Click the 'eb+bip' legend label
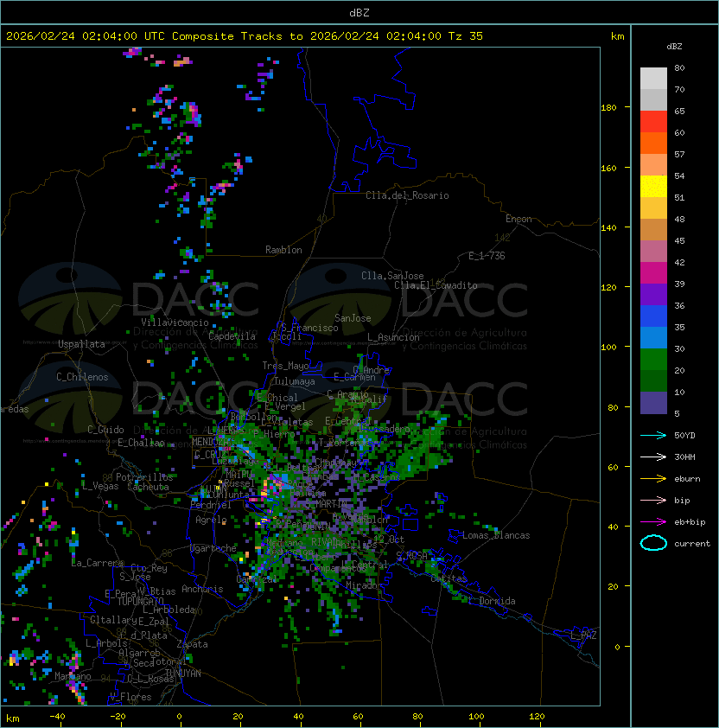The height and width of the screenshot is (728, 719). 690,522
